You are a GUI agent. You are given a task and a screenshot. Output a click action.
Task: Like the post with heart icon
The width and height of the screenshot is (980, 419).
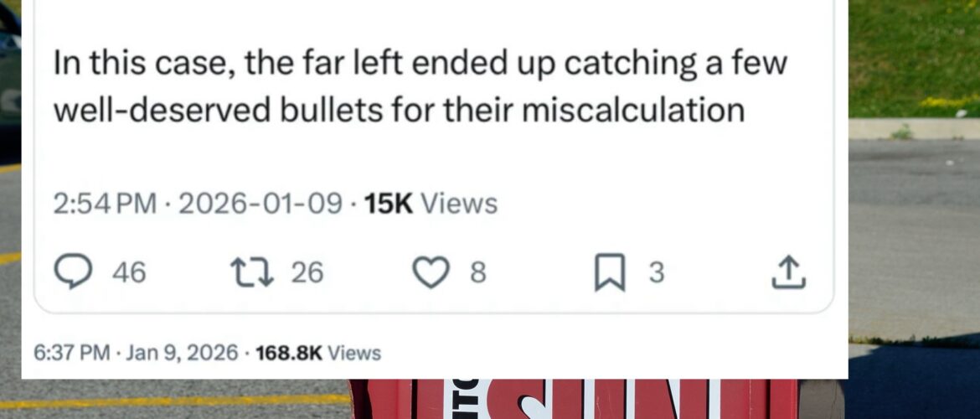[432, 272]
